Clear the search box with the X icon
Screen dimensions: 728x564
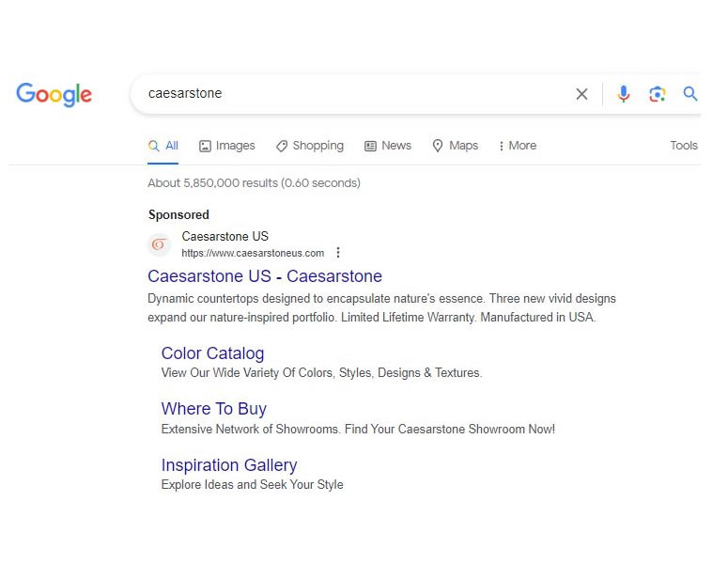click(581, 94)
